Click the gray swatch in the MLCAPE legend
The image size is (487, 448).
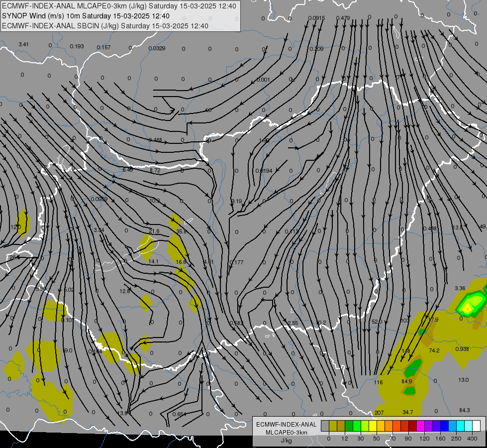click(325, 426)
